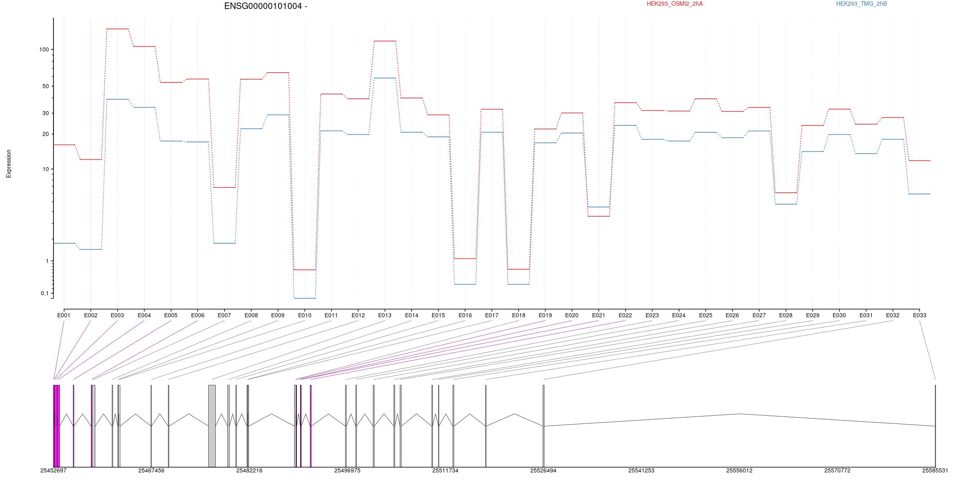This screenshot has height=490, width=980.
Task: Click genomic coordinate 25585531
Action: (935, 470)
